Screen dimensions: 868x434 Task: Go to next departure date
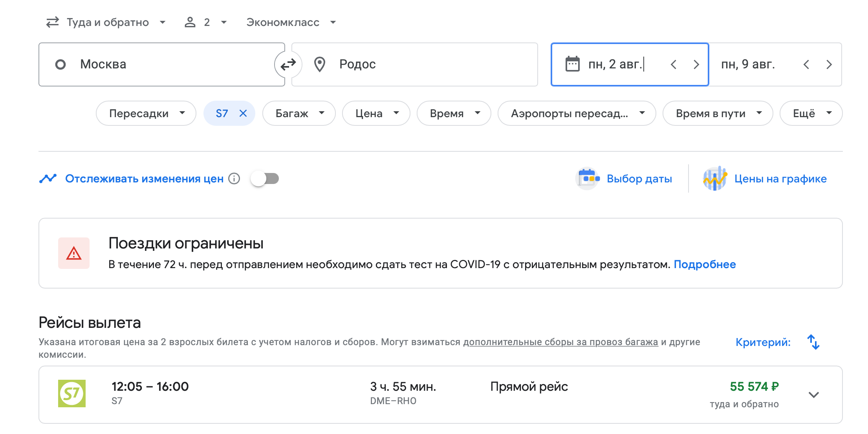[x=696, y=64]
